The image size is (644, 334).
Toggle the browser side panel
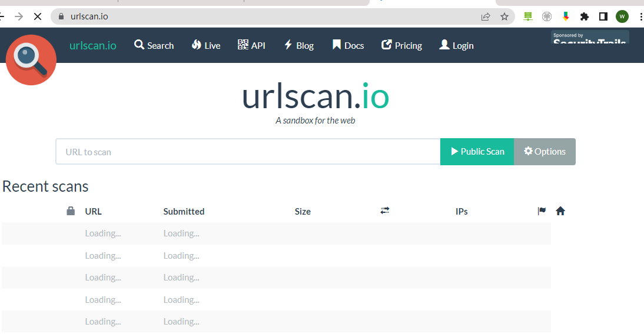pyautogui.click(x=603, y=16)
